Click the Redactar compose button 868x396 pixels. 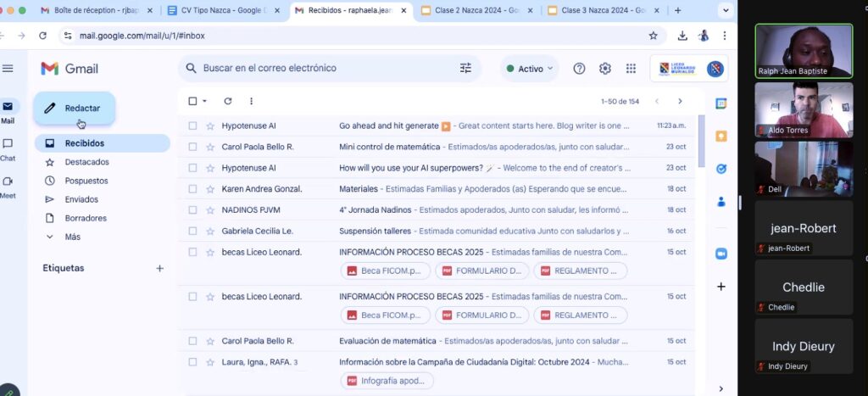tap(74, 108)
